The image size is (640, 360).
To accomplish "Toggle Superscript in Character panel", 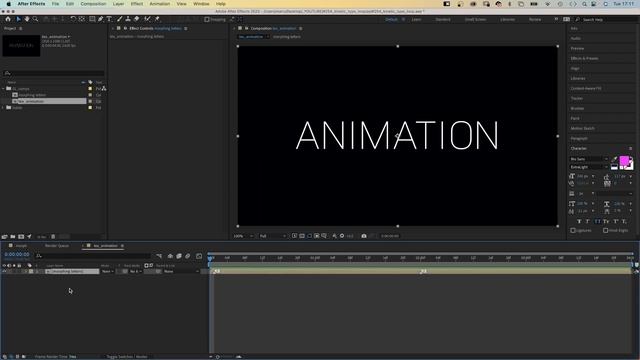I will (x=616, y=221).
